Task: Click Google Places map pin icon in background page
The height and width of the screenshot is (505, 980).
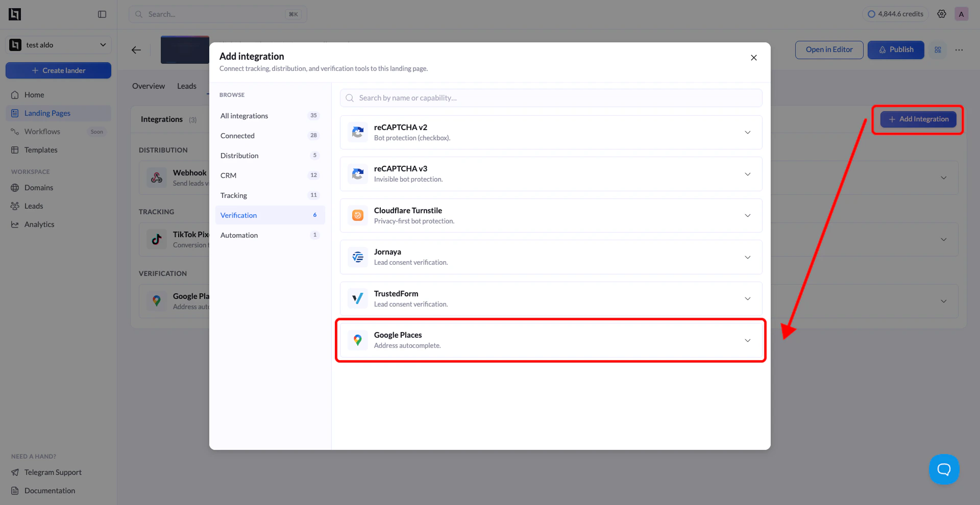Action: (x=157, y=301)
